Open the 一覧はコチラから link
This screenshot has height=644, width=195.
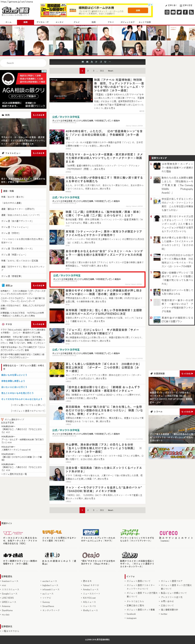tap(10, 631)
